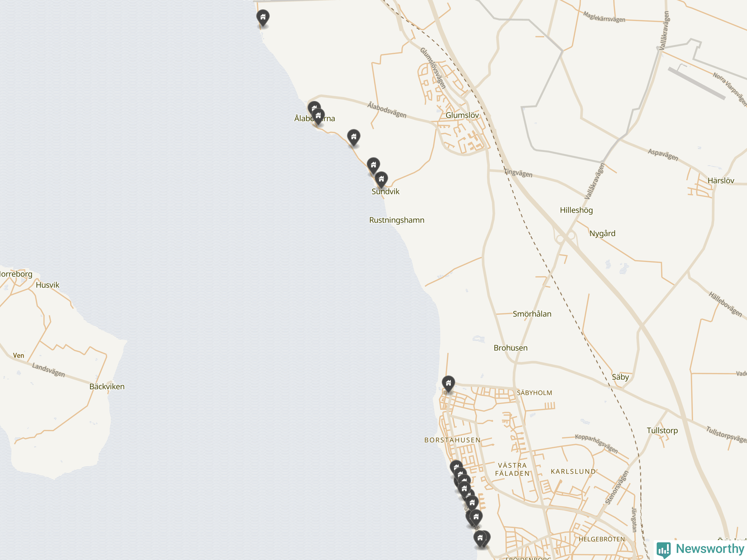Open the Newsworthy logo link
Image resolution: width=747 pixels, height=560 pixels.
700,549
